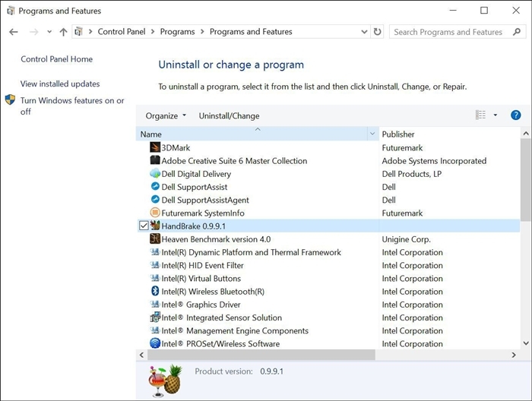Select the Dell Digital Delivery icon
This screenshot has height=401, width=532.
coord(155,174)
